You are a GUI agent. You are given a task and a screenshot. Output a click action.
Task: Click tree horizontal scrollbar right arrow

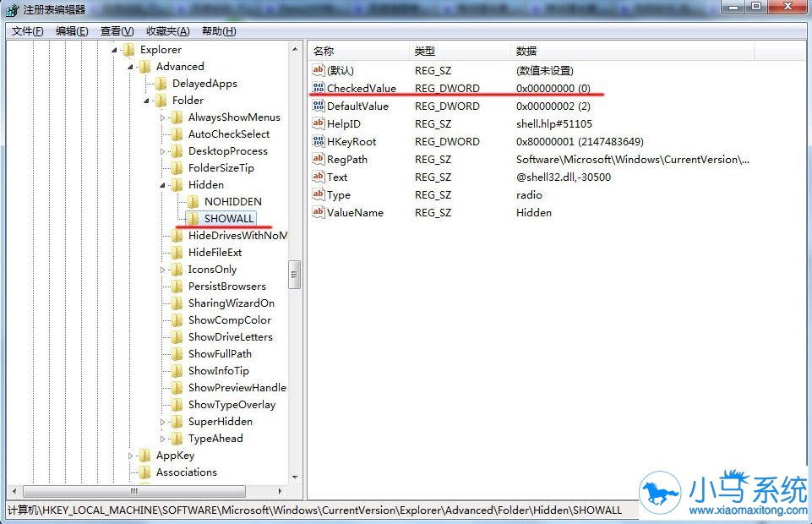click(x=281, y=491)
